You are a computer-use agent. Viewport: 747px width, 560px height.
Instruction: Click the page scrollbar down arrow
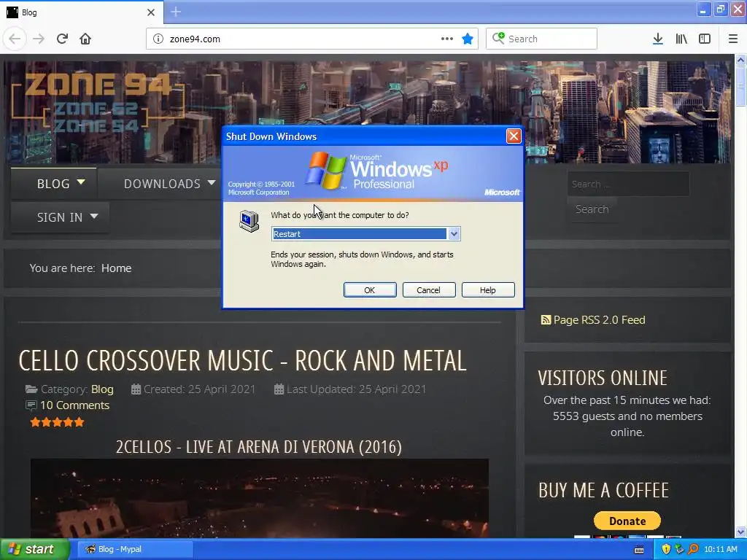pos(740,532)
